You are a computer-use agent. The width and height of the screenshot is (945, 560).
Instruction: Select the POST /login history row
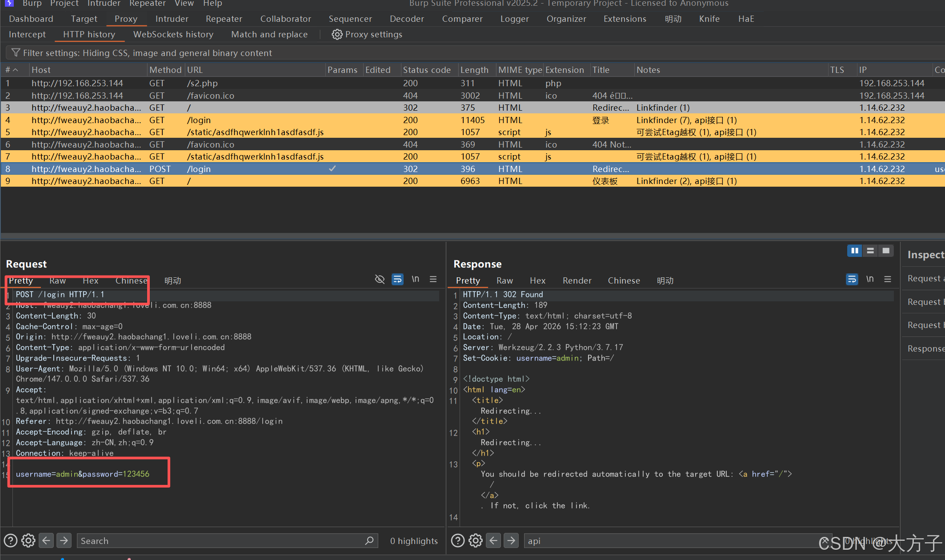point(199,169)
